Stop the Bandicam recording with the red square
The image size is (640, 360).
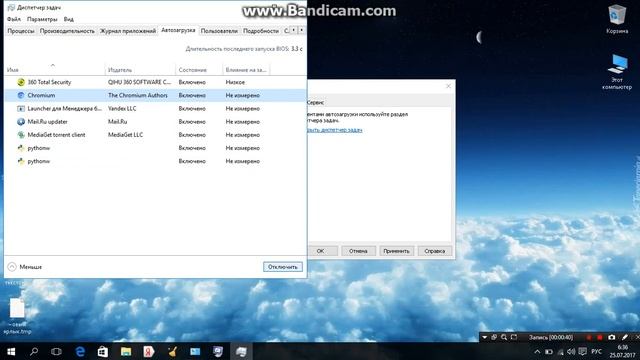(x=600, y=338)
